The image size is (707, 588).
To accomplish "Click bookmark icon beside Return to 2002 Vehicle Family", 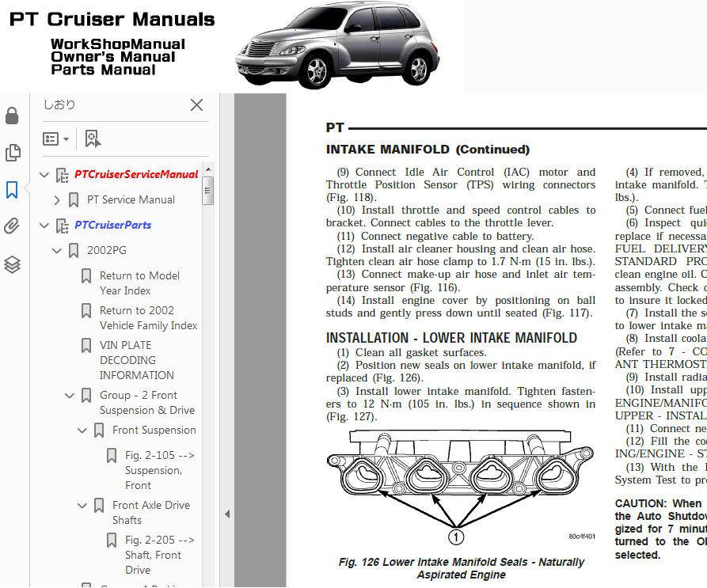I will [86, 310].
